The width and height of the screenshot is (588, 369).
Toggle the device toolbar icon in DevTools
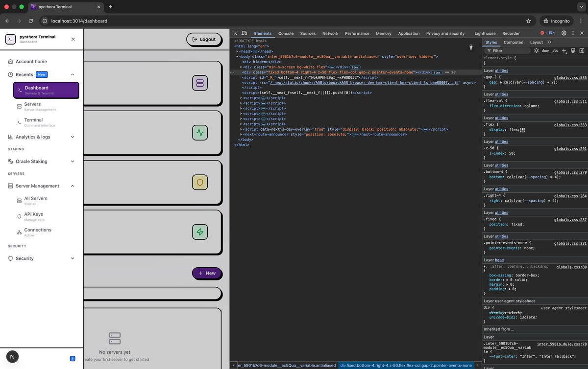pos(244,33)
